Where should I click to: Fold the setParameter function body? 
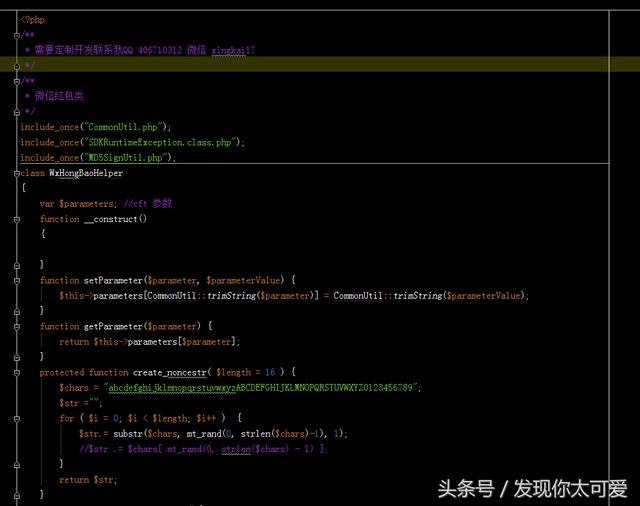pos(17,281)
